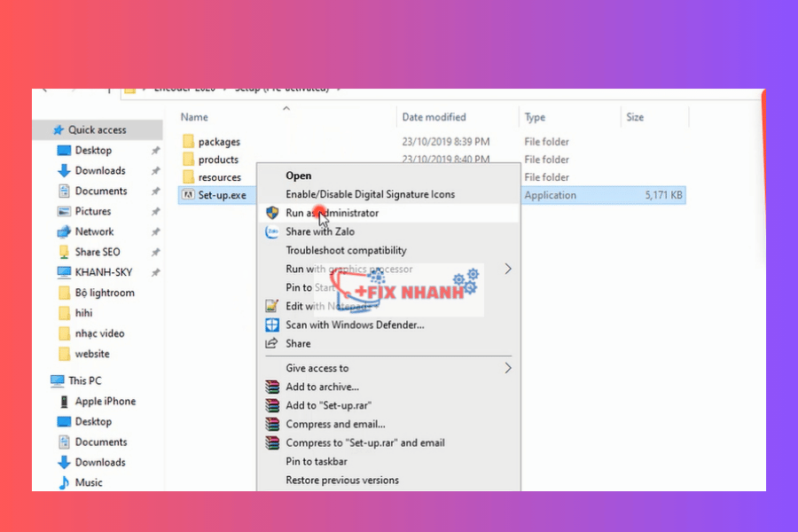Expand Run with graphics processor submenu arrow
Image resolution: width=798 pixels, height=532 pixels.
(x=508, y=269)
